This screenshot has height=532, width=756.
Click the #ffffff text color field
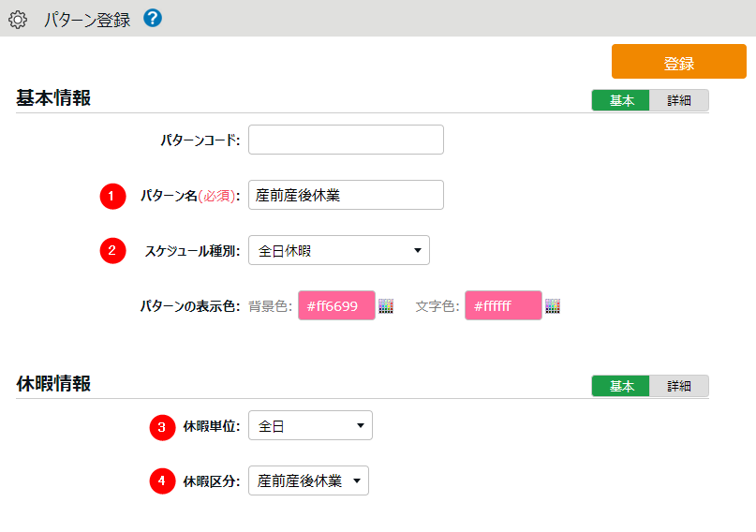[x=503, y=305]
